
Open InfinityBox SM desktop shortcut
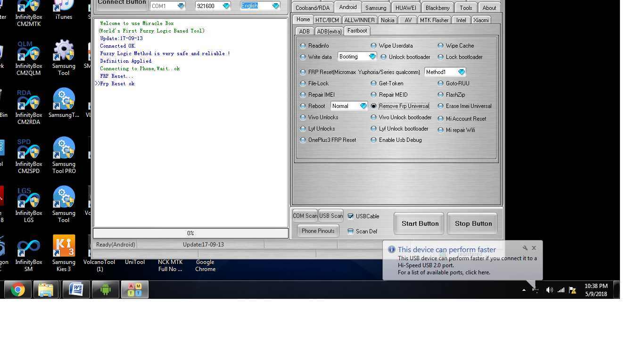pos(29,254)
